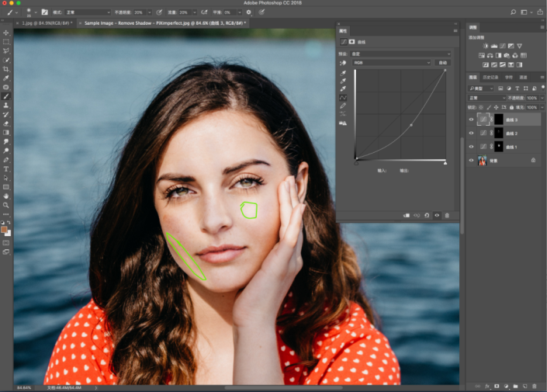The width and height of the screenshot is (547, 392).
Task: Select the Zoom magnifier tool
Action: click(6, 205)
